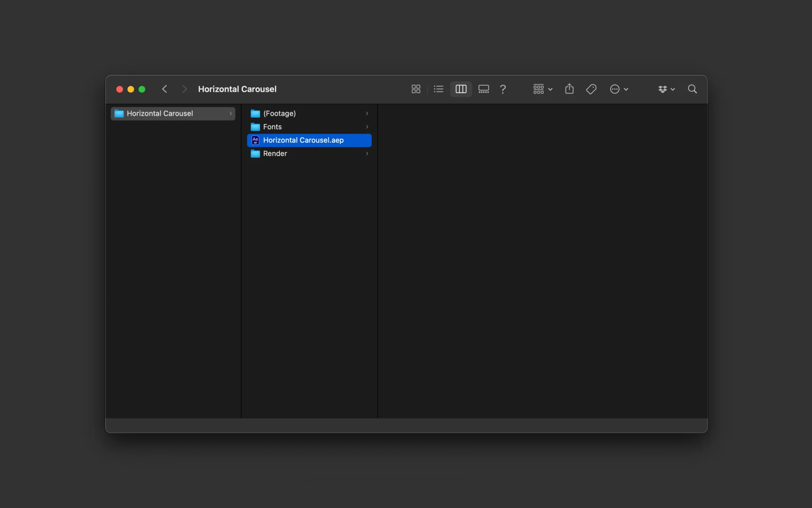Open the Group By dropdown
The width and height of the screenshot is (812, 508).
pos(543,89)
